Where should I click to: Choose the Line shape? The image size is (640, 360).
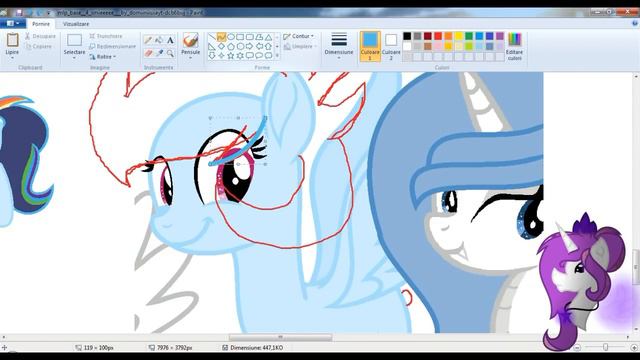[212, 37]
